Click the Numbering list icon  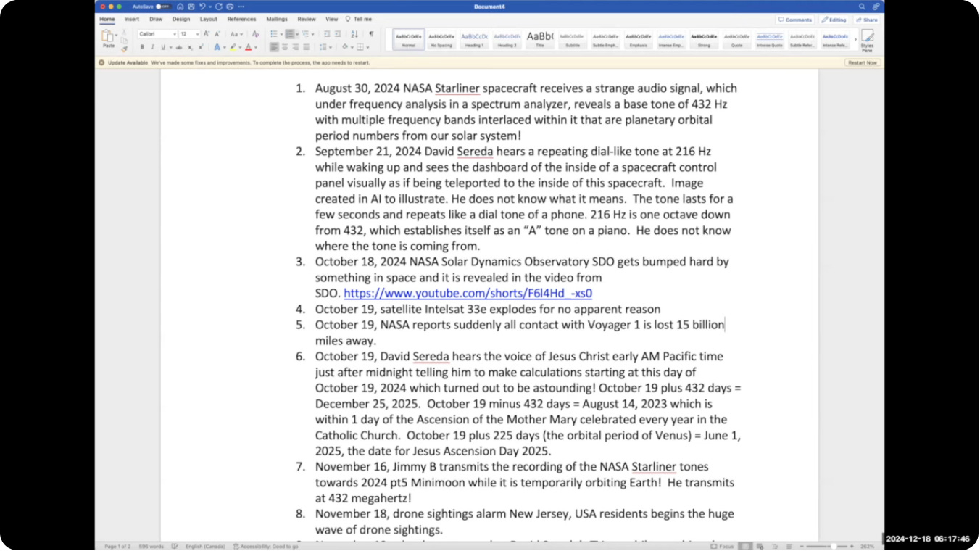coord(289,34)
